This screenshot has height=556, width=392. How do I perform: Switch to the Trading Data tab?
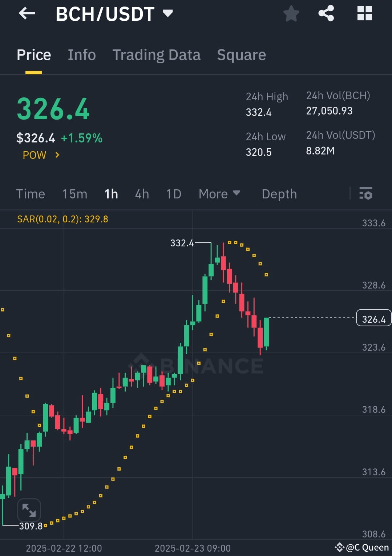point(156,55)
